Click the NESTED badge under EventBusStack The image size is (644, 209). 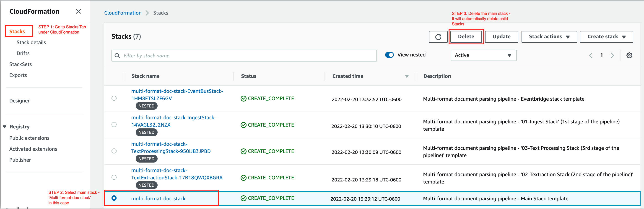click(146, 106)
